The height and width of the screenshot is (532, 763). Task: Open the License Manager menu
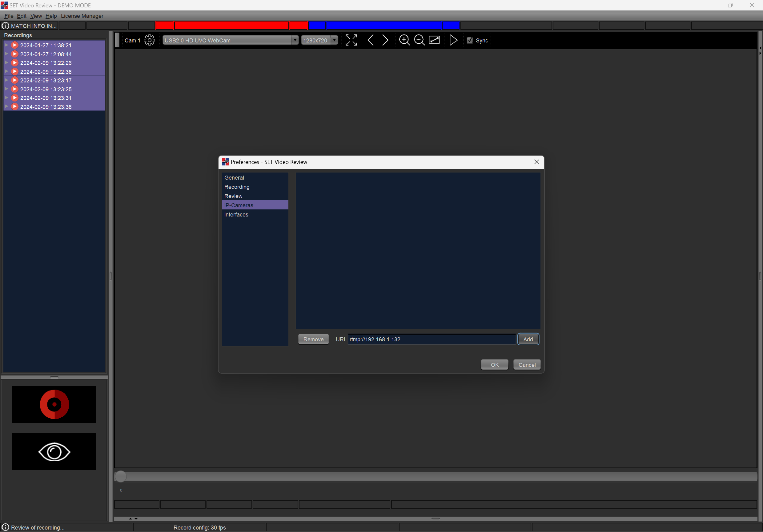pyautogui.click(x=82, y=16)
